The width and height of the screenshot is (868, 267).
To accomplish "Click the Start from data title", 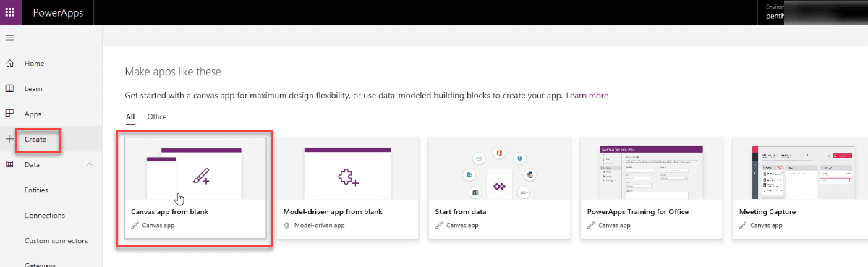I will [461, 212].
